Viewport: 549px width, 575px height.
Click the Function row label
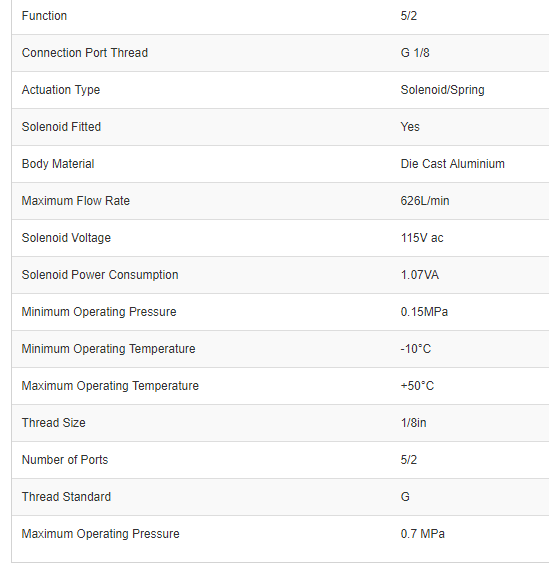click(44, 16)
